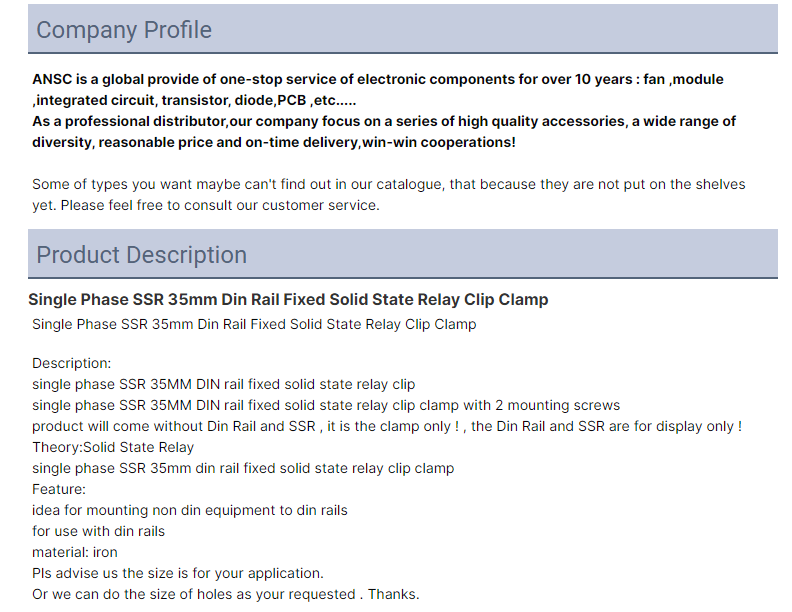Click the line starting "As a professional distributor"

tap(384, 132)
